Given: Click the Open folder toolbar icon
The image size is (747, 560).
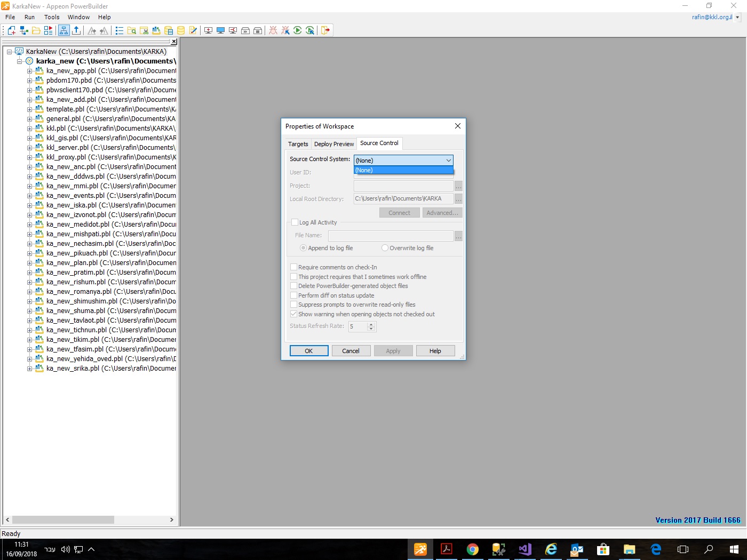Looking at the screenshot, I should (x=36, y=30).
